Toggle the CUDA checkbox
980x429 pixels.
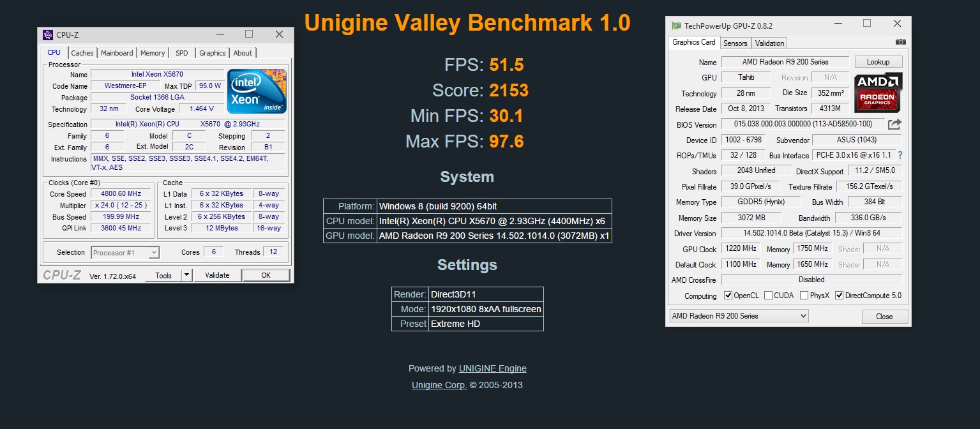tap(769, 296)
